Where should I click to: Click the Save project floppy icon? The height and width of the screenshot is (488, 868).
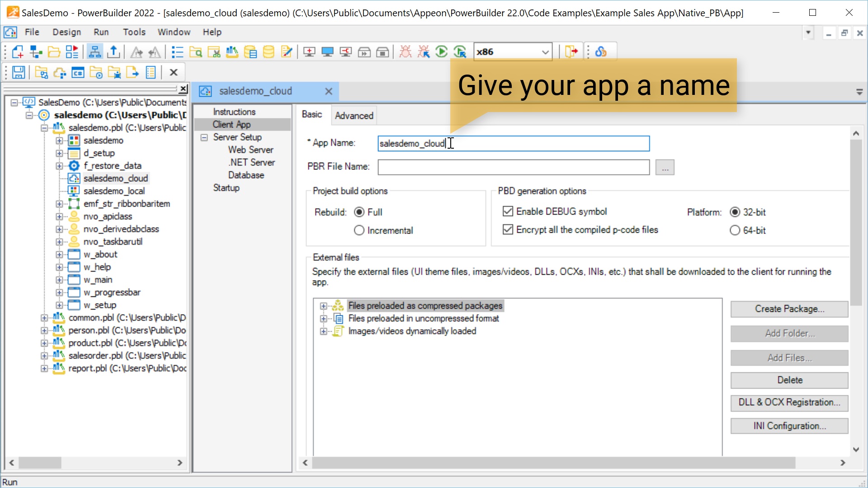[x=19, y=72]
